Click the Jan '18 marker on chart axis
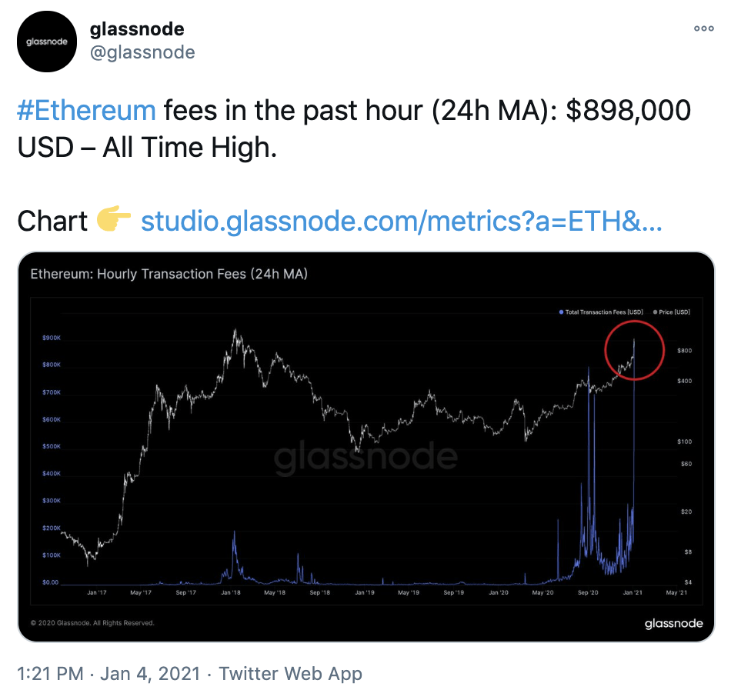 [231, 592]
